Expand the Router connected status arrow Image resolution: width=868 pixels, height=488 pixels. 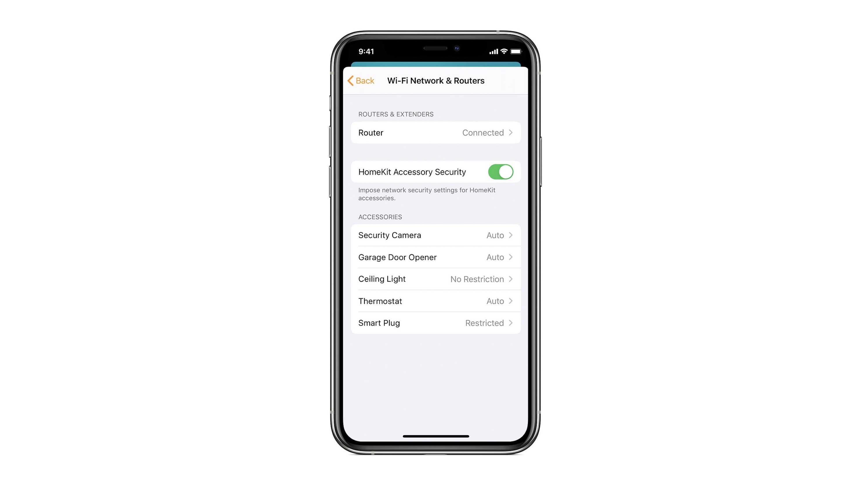(x=511, y=132)
